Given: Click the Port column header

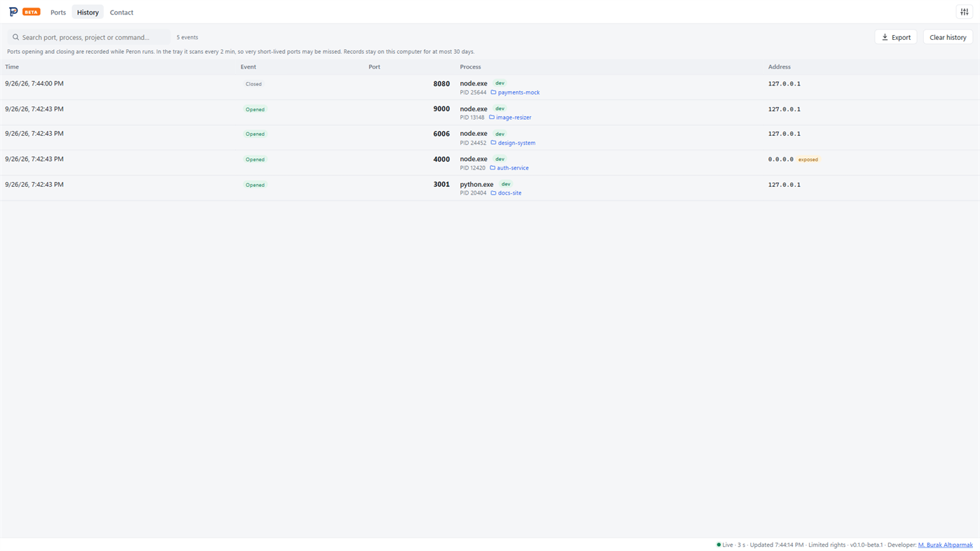Looking at the screenshot, I should click(375, 67).
